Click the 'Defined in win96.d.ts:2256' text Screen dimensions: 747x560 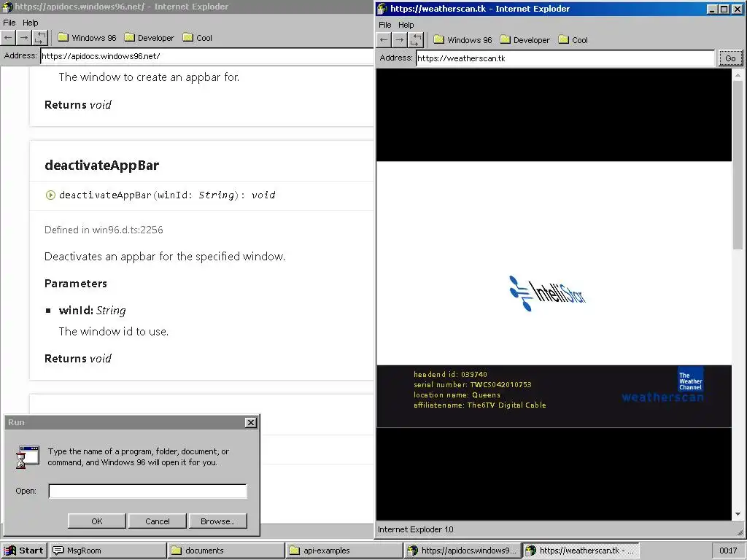(x=104, y=230)
